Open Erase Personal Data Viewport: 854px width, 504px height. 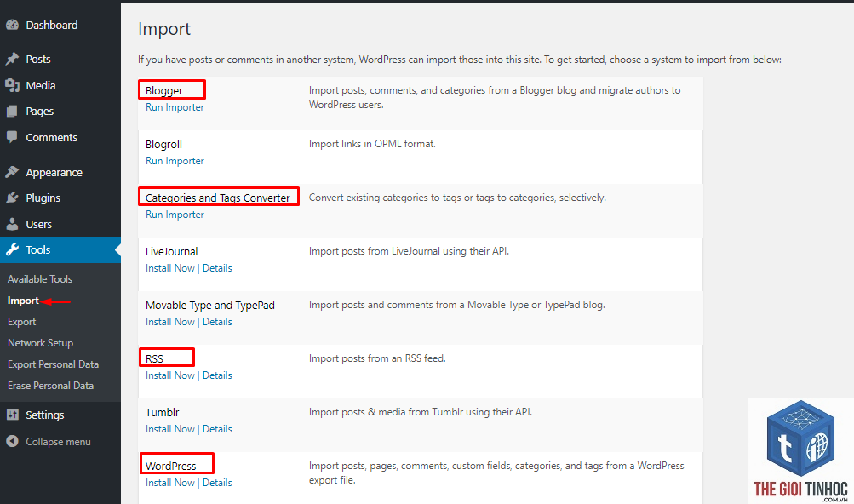click(50, 386)
